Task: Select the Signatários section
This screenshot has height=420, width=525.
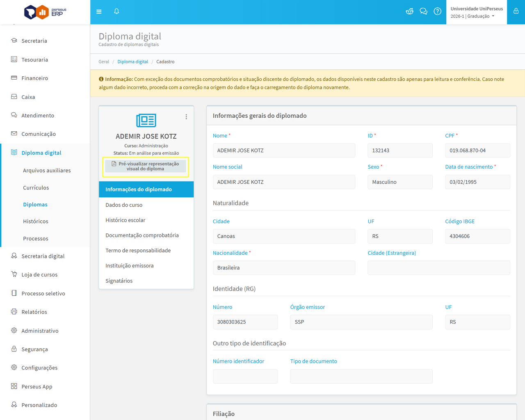Action: [x=119, y=281]
